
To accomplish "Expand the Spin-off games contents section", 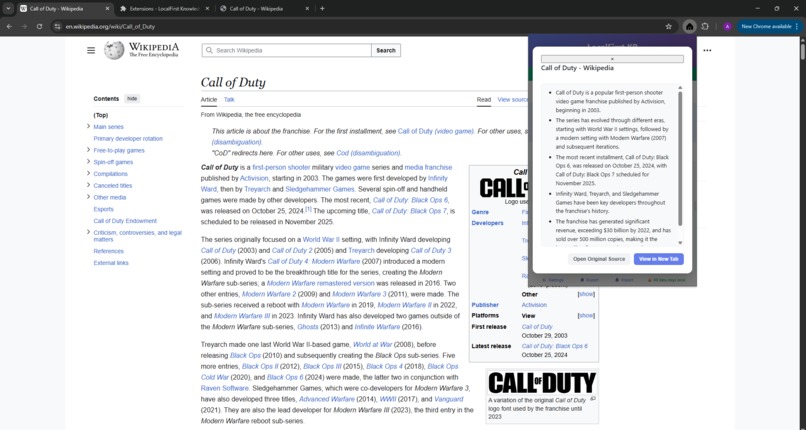I will click(88, 162).
